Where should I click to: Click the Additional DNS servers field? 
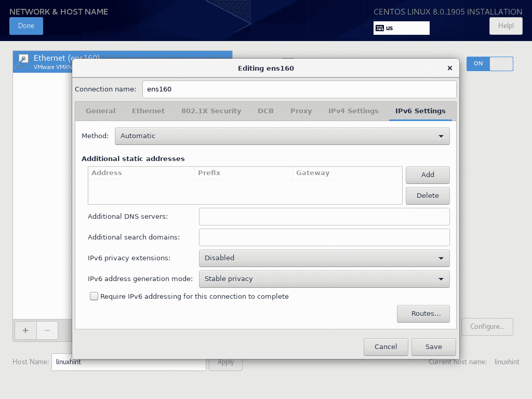click(x=324, y=217)
